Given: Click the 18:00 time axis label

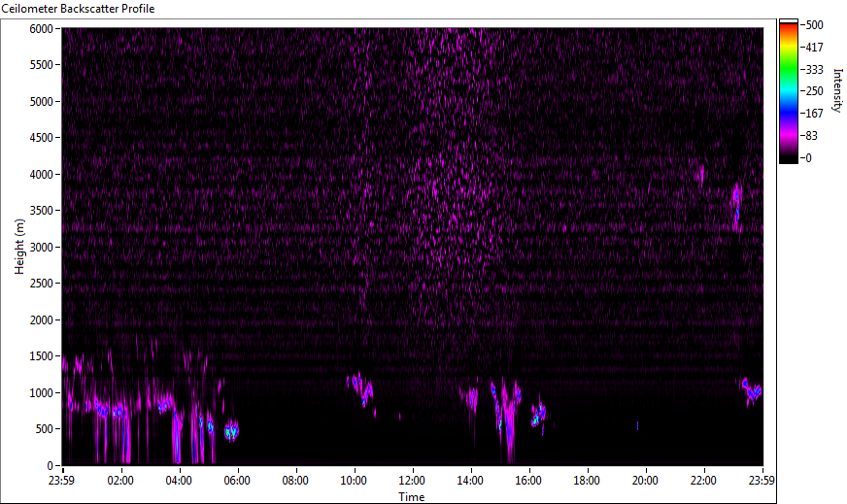Looking at the screenshot, I should (x=587, y=481).
